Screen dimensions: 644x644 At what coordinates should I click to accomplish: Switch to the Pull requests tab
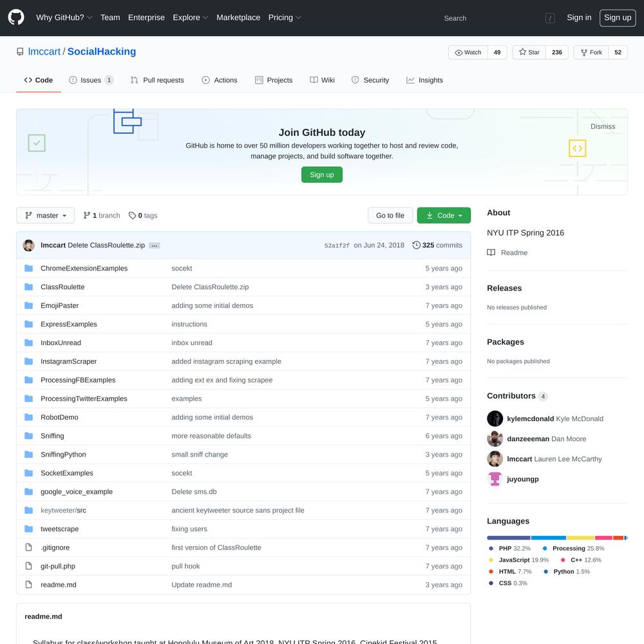coord(157,80)
